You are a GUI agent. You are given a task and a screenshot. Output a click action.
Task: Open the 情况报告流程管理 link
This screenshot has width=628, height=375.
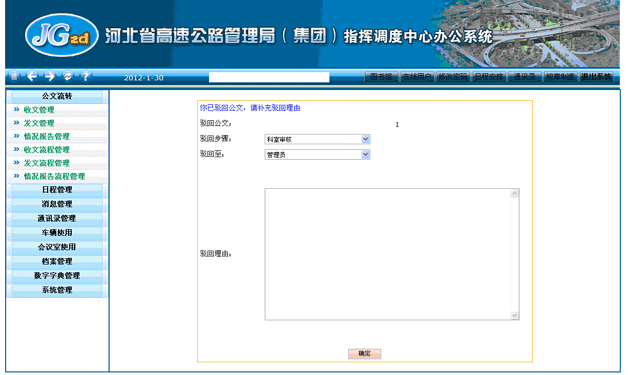point(54,176)
